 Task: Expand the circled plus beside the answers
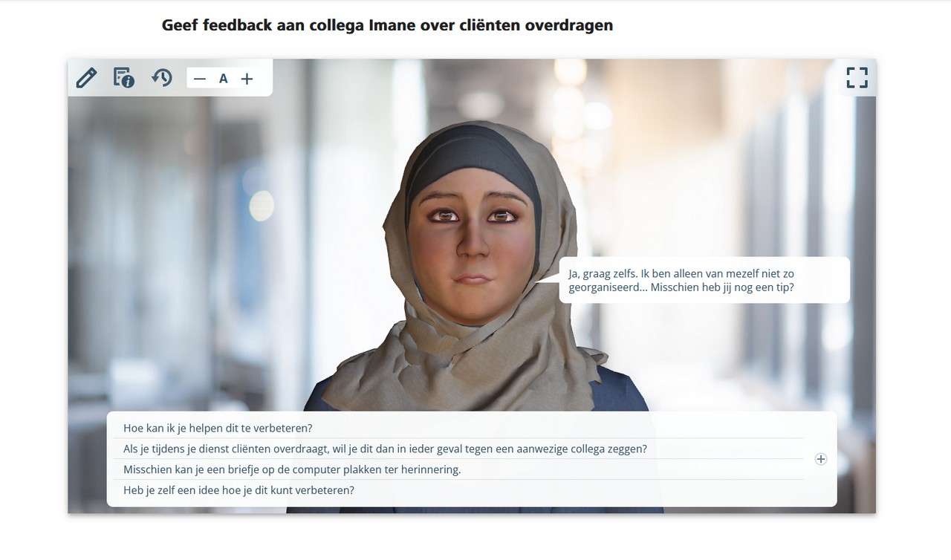coord(820,459)
